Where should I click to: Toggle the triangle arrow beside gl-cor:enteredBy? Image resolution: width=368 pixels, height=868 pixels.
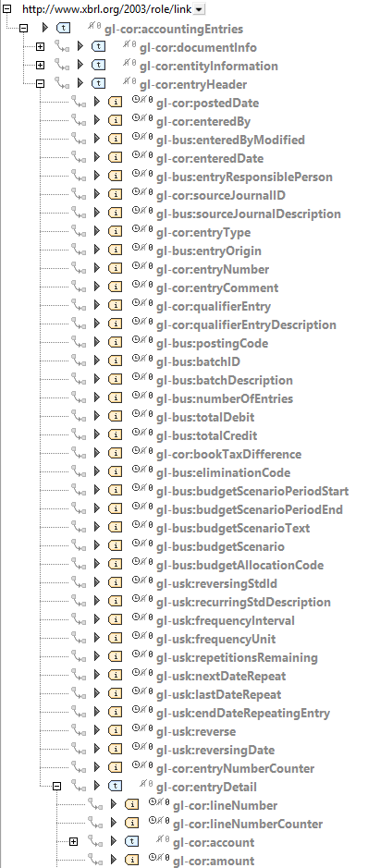coord(97,121)
